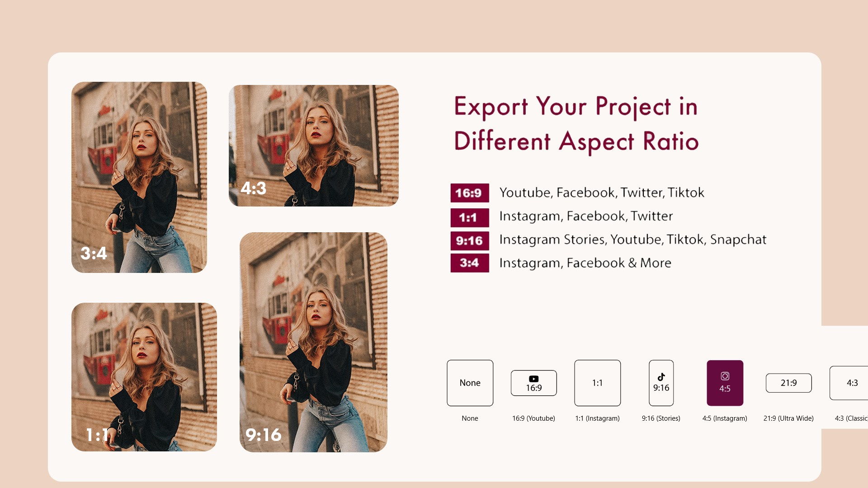The height and width of the screenshot is (488, 868).
Task: Click the 16:9 maroon ratio badge
Action: (469, 193)
